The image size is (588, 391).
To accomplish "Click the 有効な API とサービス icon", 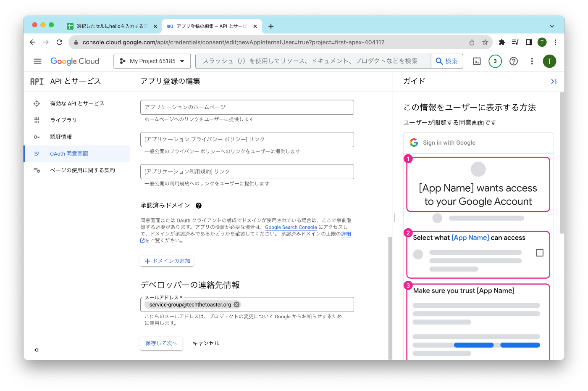I will coord(37,103).
